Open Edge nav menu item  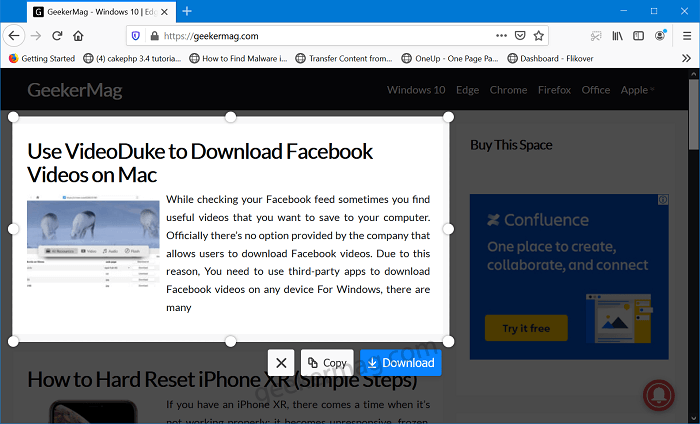coord(467,90)
